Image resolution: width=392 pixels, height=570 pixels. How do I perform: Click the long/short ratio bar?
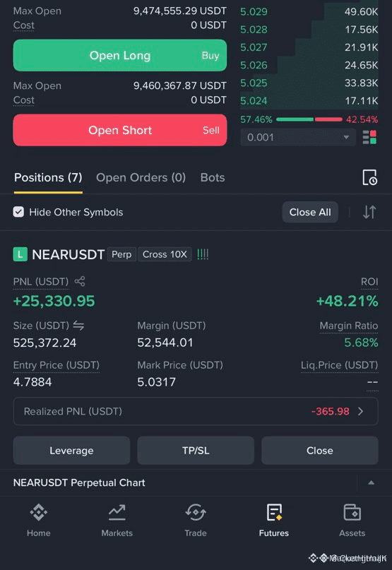309,119
